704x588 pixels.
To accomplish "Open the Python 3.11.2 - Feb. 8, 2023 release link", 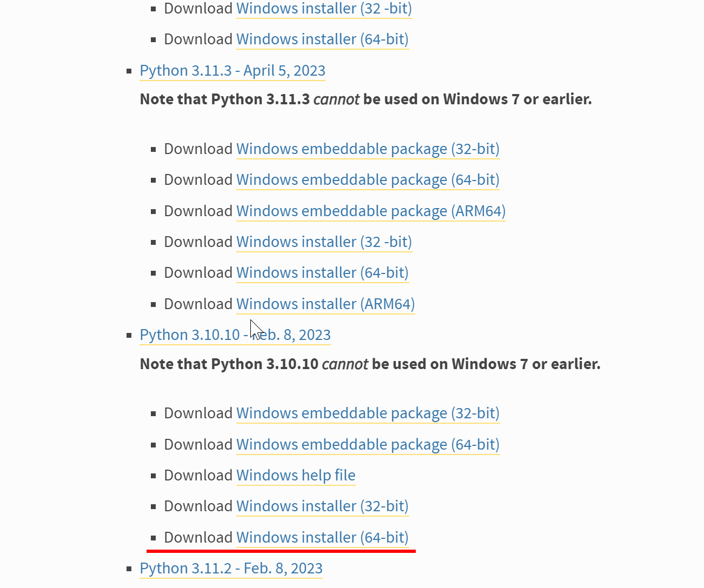I will [231, 569].
